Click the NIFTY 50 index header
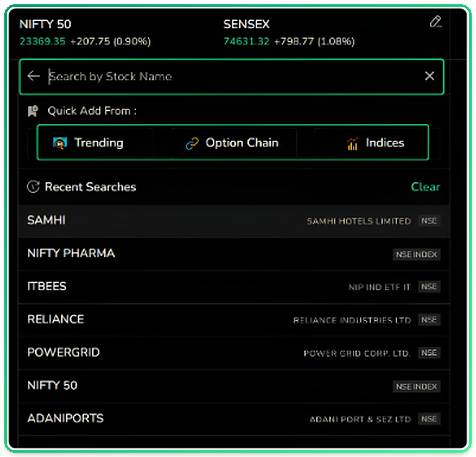 coord(45,24)
